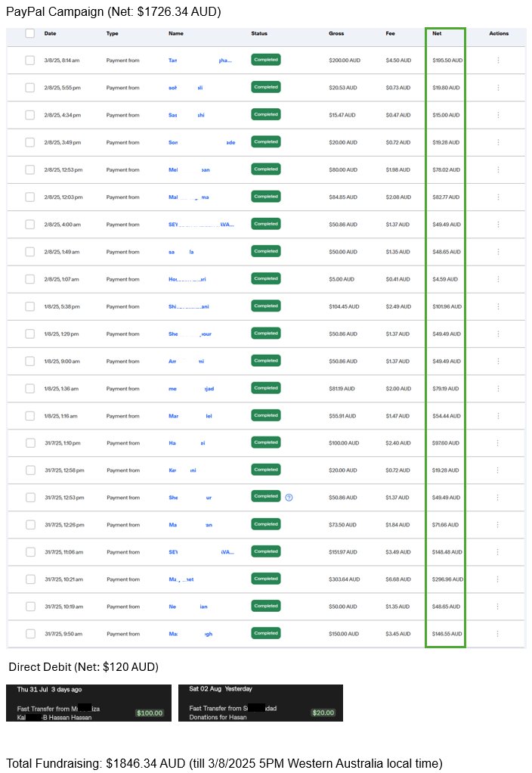Open actions menu for 2/8/25 1:07 am payment

pos(498,279)
